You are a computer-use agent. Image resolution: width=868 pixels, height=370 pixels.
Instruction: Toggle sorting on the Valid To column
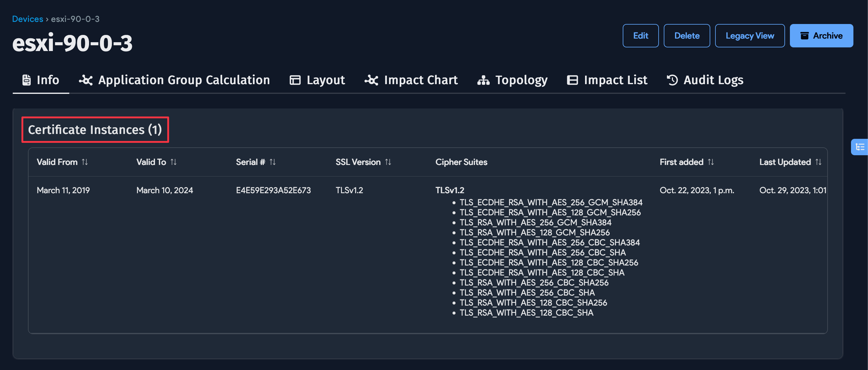click(174, 162)
